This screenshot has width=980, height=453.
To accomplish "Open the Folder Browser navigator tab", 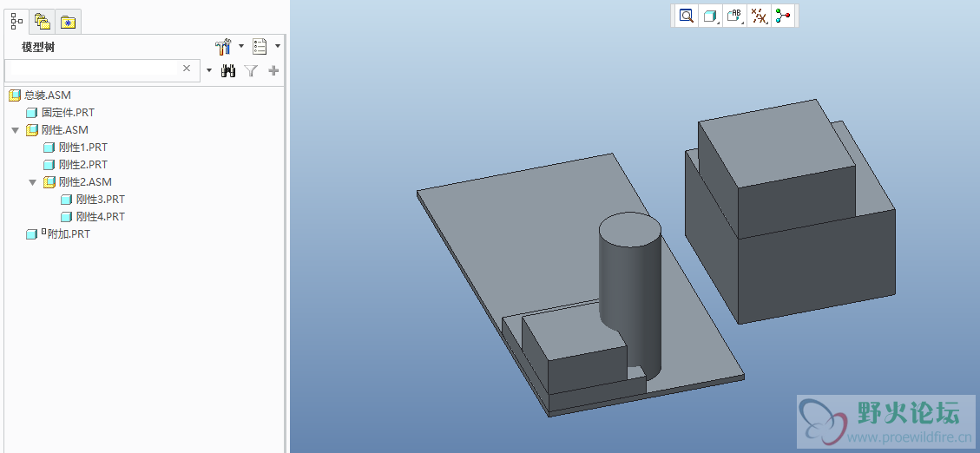I will click(43, 22).
